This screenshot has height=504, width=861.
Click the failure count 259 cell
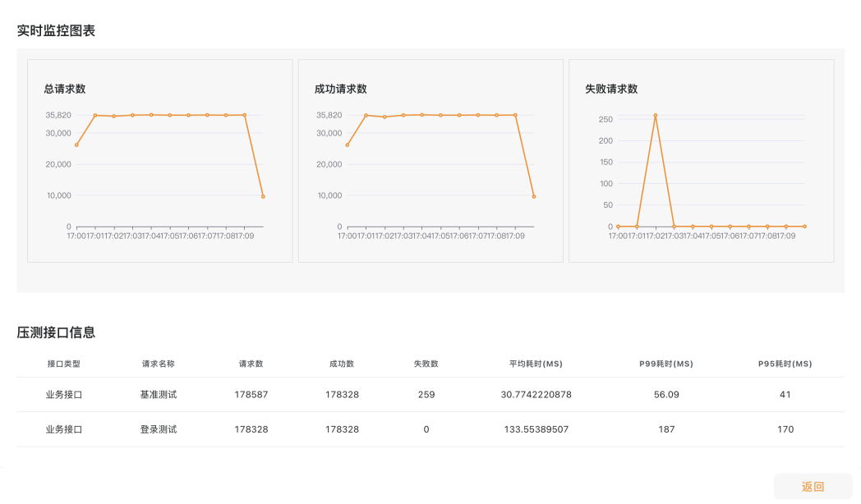[x=426, y=394]
